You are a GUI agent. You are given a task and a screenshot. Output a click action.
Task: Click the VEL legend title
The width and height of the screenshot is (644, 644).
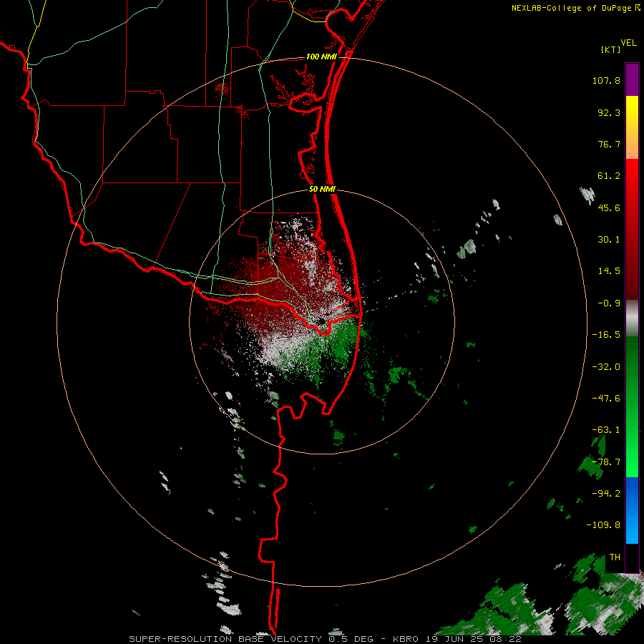[x=628, y=43]
